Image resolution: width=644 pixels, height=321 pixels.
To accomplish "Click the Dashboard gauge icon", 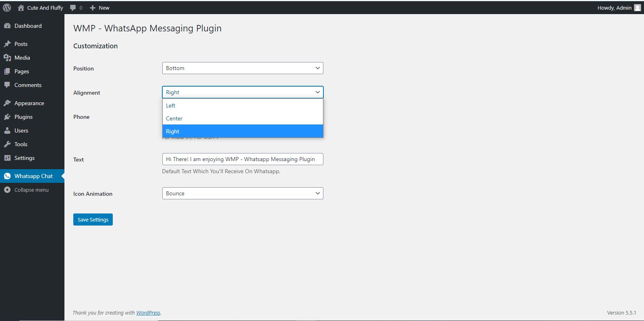I will pos(7,26).
